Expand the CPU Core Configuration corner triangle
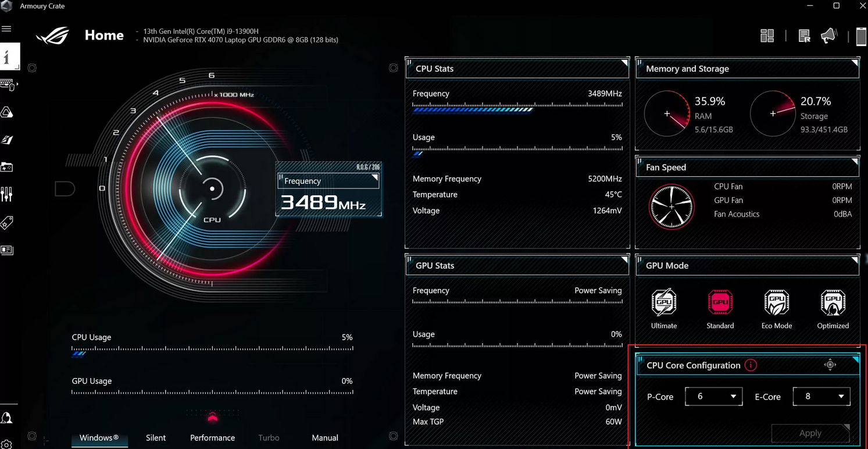 [855, 359]
